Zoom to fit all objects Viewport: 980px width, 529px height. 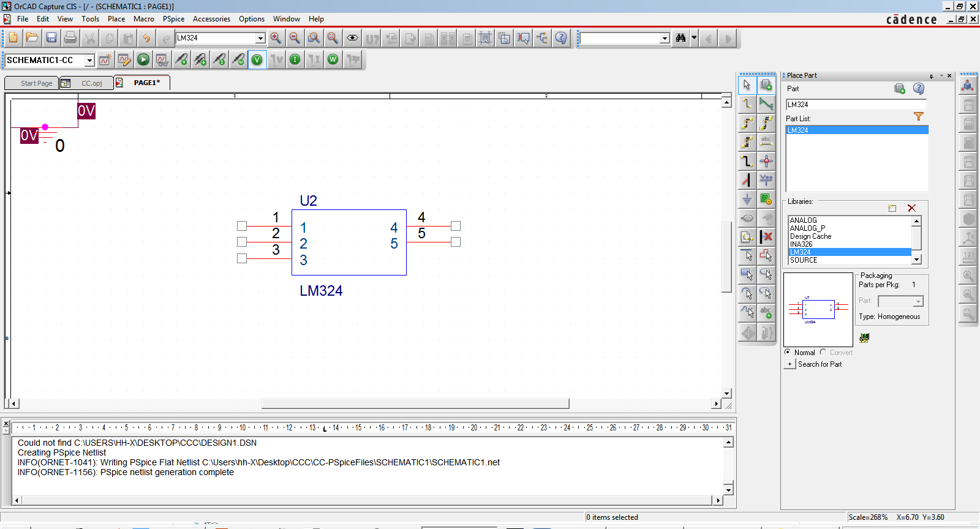pyautogui.click(x=333, y=38)
